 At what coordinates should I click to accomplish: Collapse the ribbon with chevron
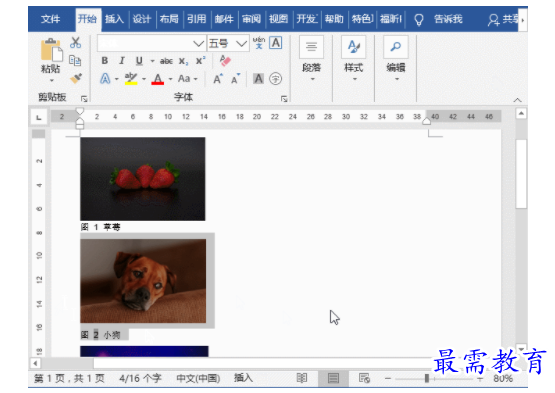(517, 100)
